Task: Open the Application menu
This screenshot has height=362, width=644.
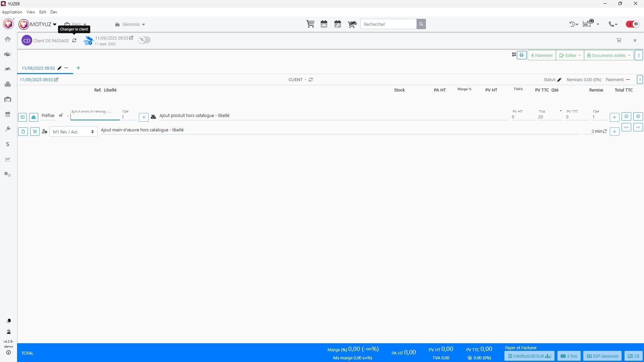Action: click(12, 12)
